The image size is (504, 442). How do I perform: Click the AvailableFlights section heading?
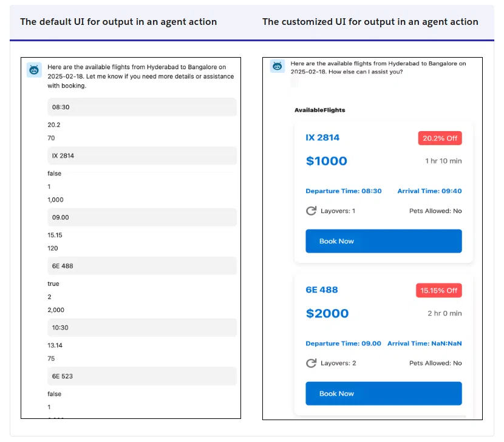click(320, 110)
